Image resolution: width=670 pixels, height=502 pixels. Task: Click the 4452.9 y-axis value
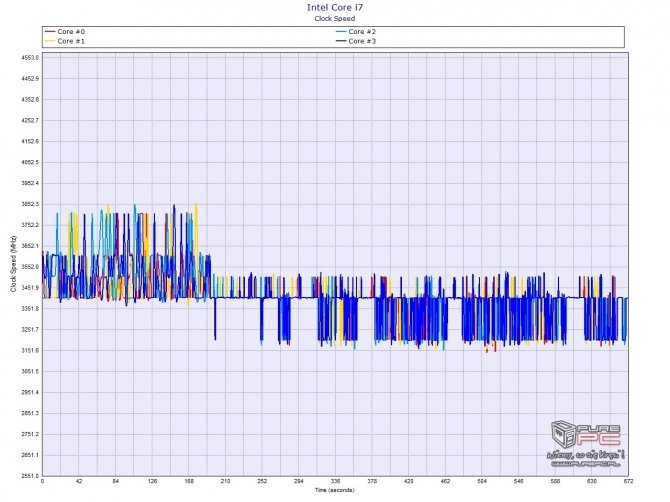tap(30, 79)
